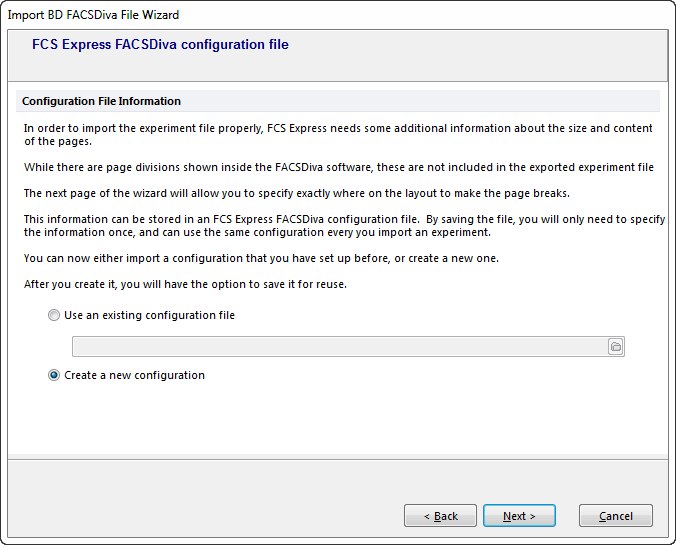This screenshot has width=676, height=545.
Task: Click the "Create a new configuration" label text
Action: 134,375
